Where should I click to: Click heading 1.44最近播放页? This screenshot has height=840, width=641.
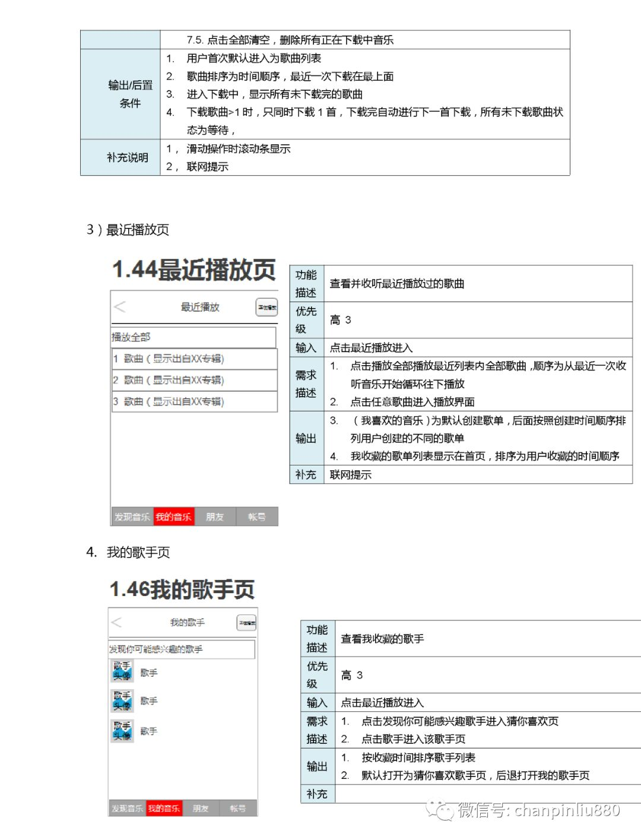pos(194,270)
